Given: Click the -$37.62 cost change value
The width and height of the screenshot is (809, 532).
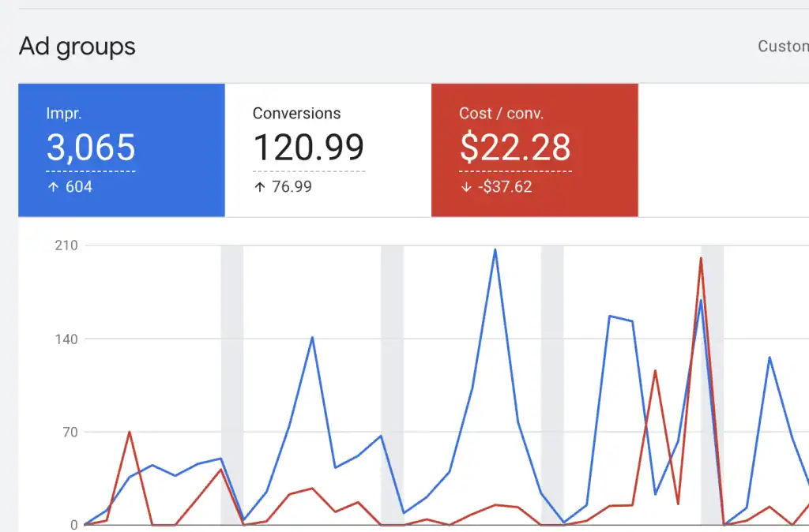Looking at the screenshot, I should point(505,186).
